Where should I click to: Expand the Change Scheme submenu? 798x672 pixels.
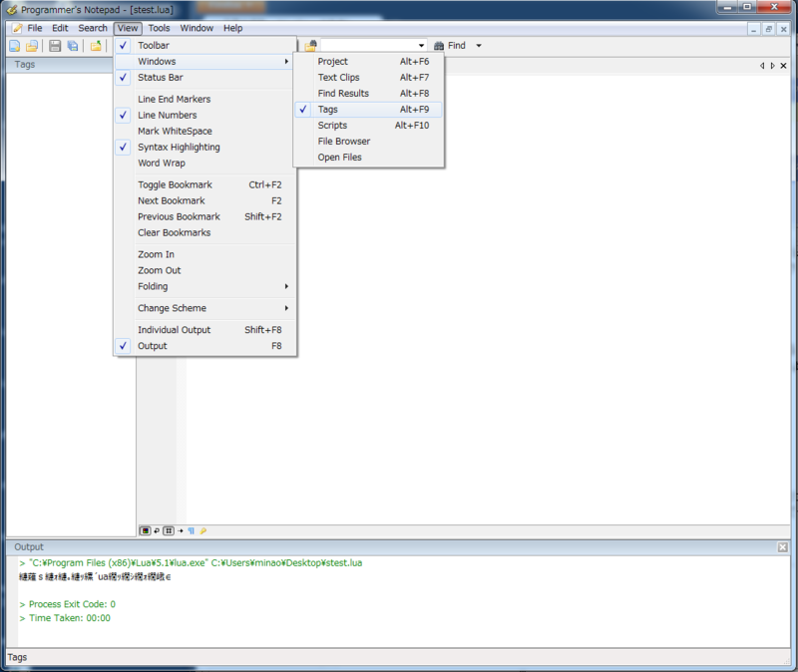[204, 308]
